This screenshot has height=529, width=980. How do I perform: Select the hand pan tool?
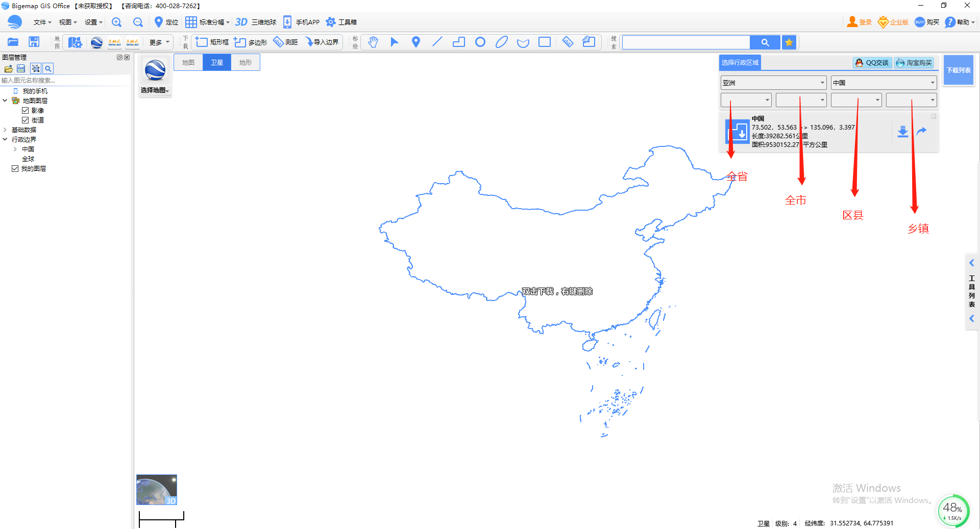click(x=373, y=42)
